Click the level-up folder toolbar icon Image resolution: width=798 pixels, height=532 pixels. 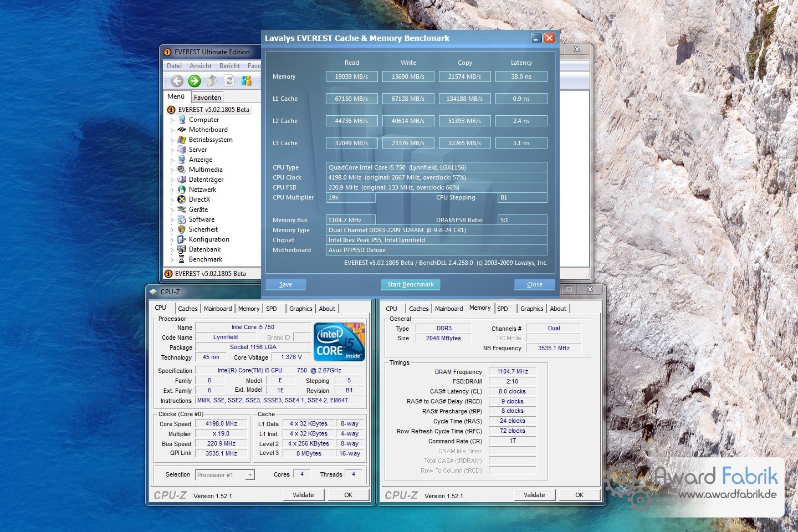pos(212,81)
